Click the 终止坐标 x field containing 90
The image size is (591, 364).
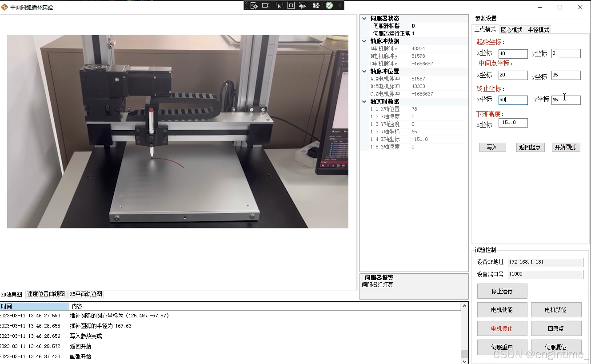[x=513, y=100]
